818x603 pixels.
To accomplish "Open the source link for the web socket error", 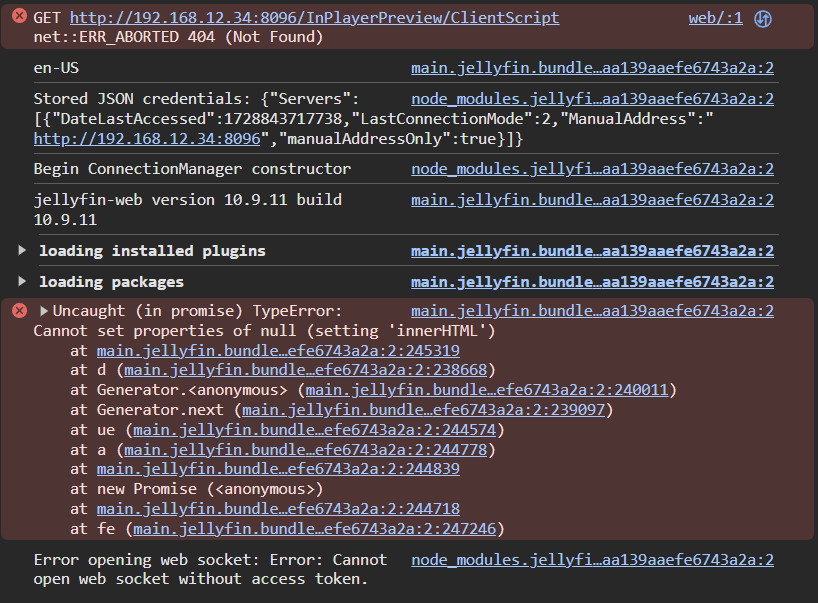I will click(x=592, y=560).
